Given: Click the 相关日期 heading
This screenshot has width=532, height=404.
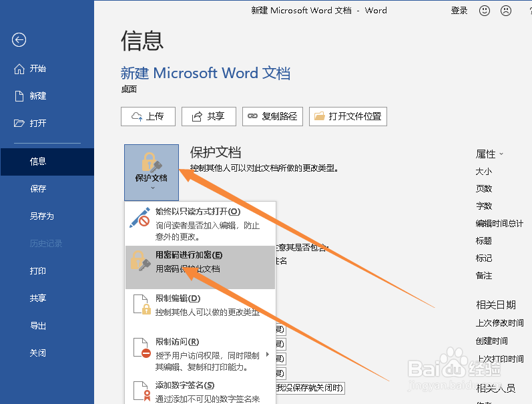Looking at the screenshot, I should [496, 305].
